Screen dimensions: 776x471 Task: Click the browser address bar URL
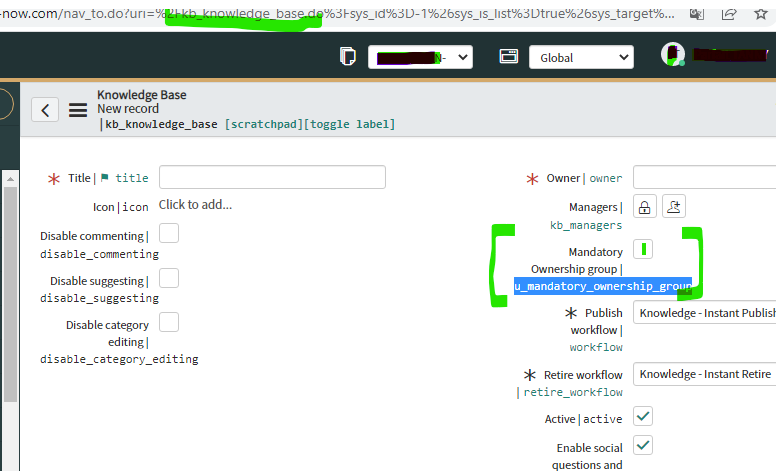pos(337,14)
